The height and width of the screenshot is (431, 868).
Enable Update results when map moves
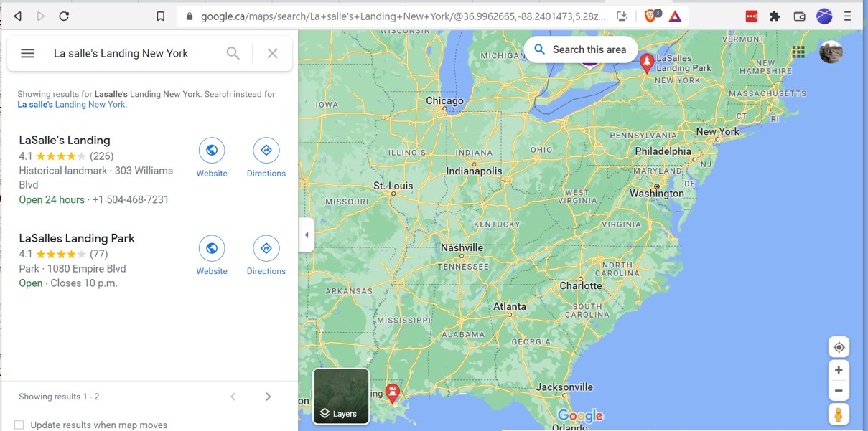[19, 425]
